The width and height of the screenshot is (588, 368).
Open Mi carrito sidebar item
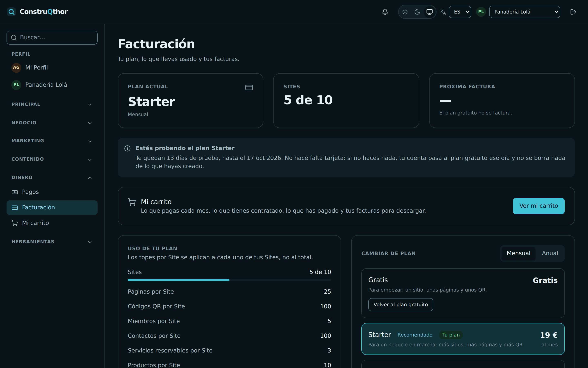pos(52,223)
